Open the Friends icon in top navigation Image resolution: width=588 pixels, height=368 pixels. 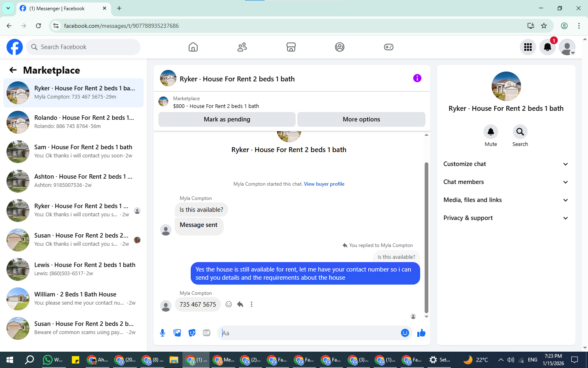[x=242, y=47]
